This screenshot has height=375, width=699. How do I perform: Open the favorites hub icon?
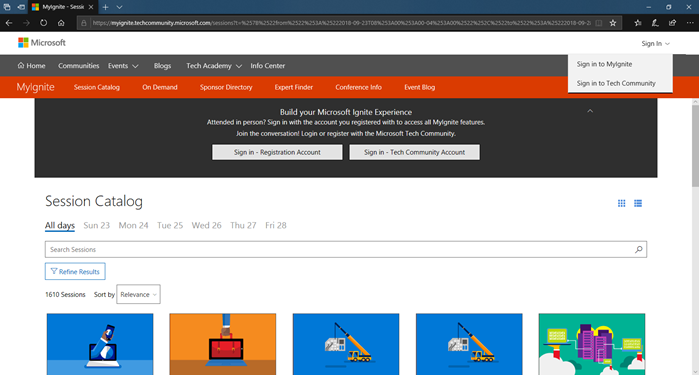(637, 23)
